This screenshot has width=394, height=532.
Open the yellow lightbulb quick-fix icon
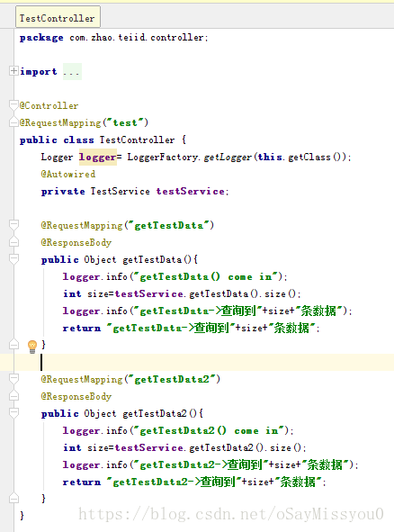coord(32,347)
